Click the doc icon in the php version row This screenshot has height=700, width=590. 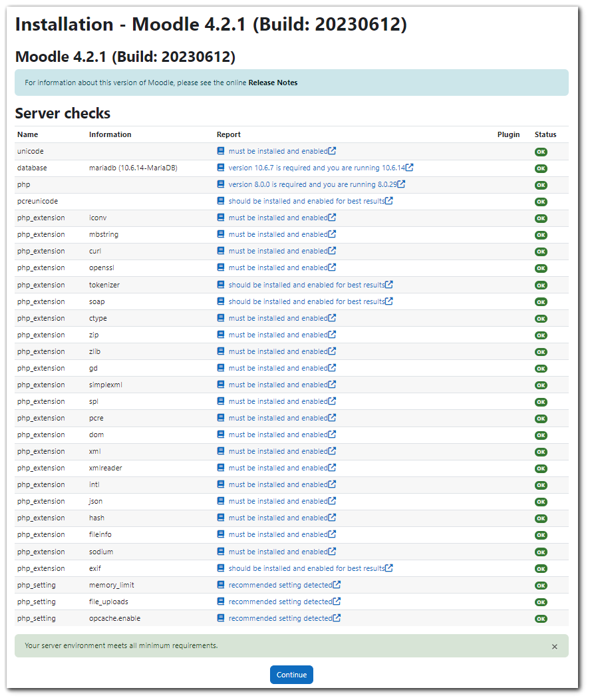pos(220,184)
